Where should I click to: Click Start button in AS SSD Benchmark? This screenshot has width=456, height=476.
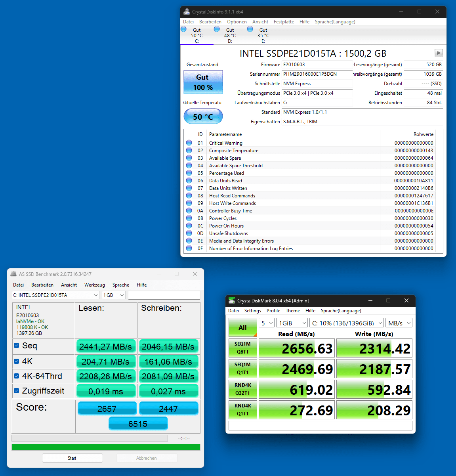tap(73, 458)
